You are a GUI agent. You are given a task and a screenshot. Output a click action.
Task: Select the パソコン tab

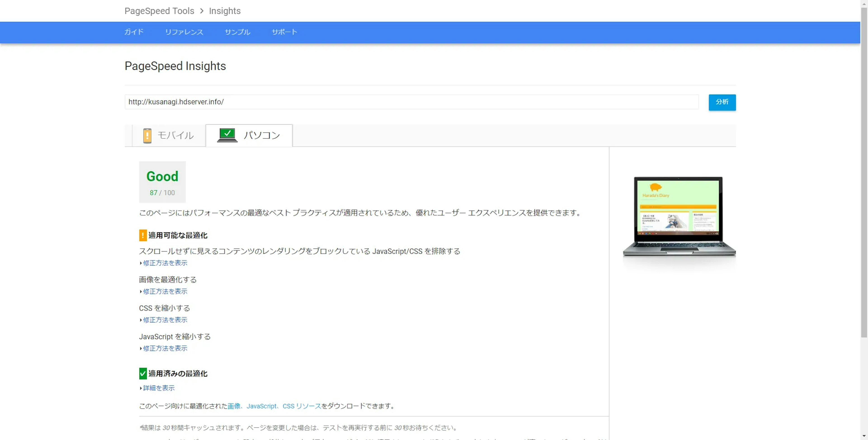(262, 136)
